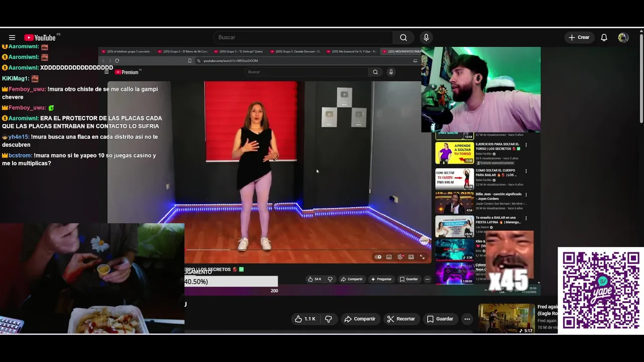Dislike the inner video beside 54 K
Viewport: 644px width, 362px height.
[x=330, y=279]
